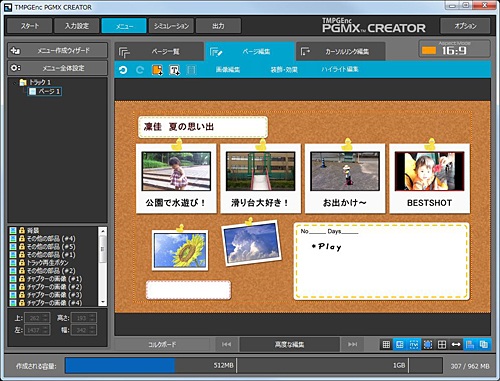This screenshot has height=381, width=500.
Task: Toggle the align objects icon
Action: point(470,344)
